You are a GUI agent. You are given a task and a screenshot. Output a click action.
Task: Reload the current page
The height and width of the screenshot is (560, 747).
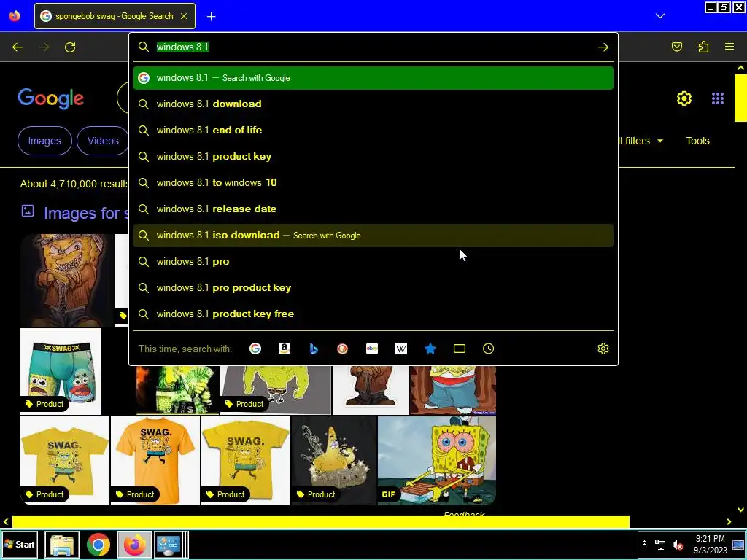tap(70, 47)
